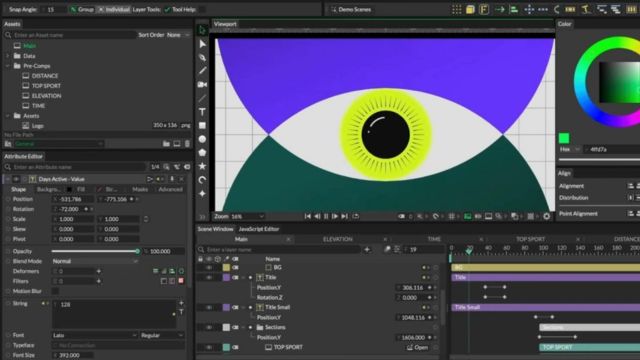Toggle Individual snapping option
Image resolution: width=640 pixels, height=360 pixels.
(113, 9)
